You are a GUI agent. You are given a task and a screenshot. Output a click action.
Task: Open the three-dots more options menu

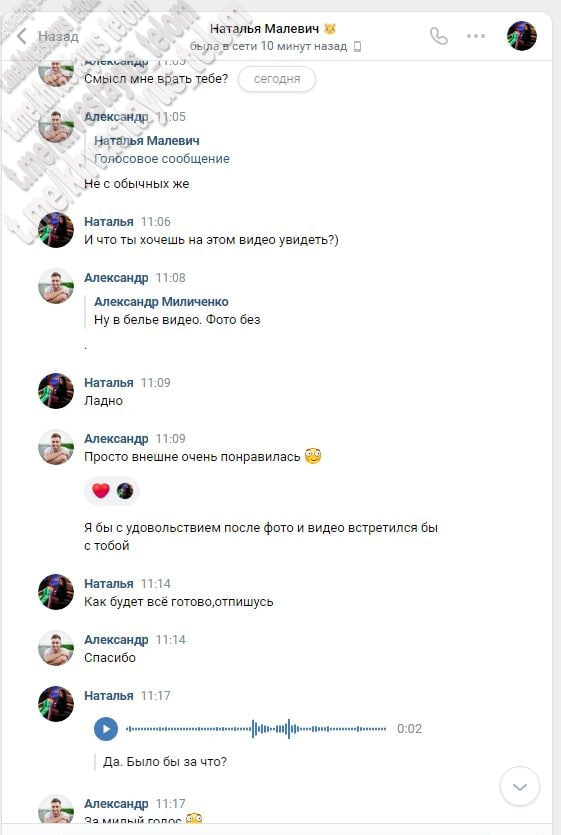click(x=475, y=36)
